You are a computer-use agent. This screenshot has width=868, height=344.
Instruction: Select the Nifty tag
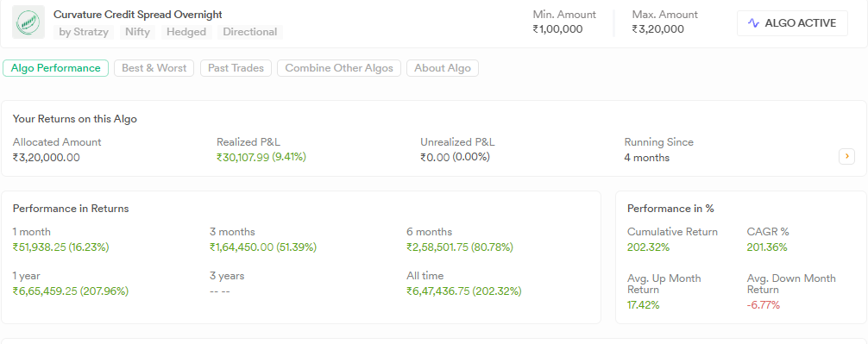(137, 32)
